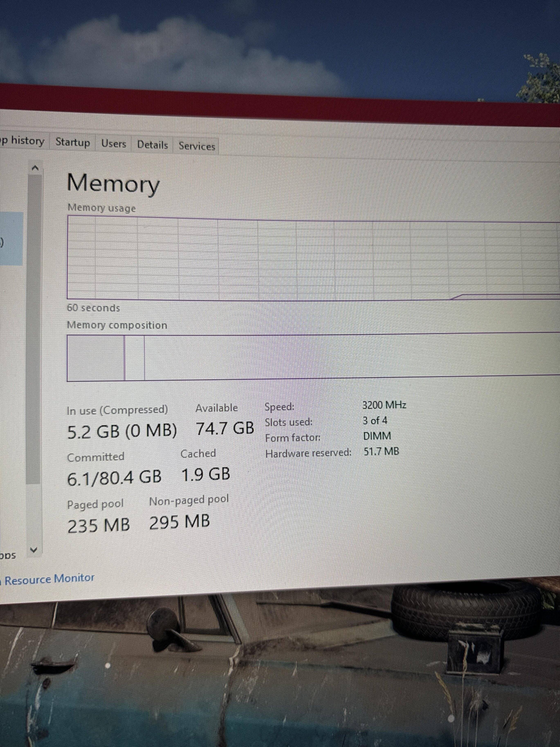Click the in-use segment of Memory composition
The height and width of the screenshot is (747, 560).
96,358
